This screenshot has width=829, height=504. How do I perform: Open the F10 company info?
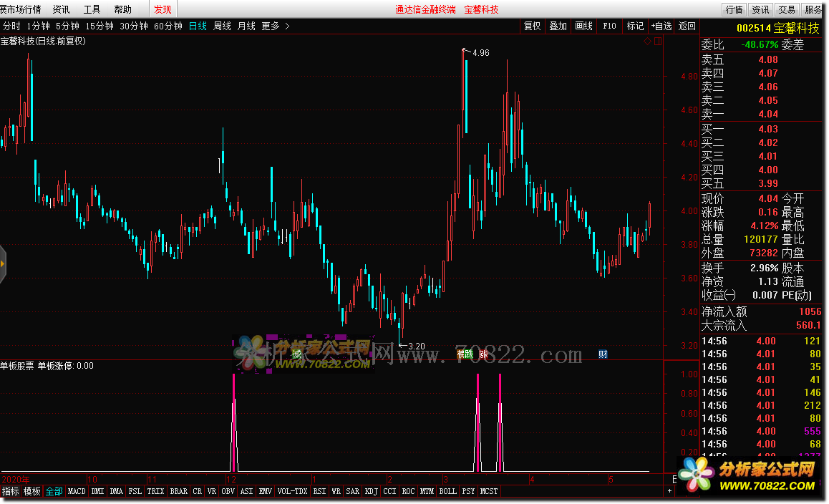[x=609, y=26]
